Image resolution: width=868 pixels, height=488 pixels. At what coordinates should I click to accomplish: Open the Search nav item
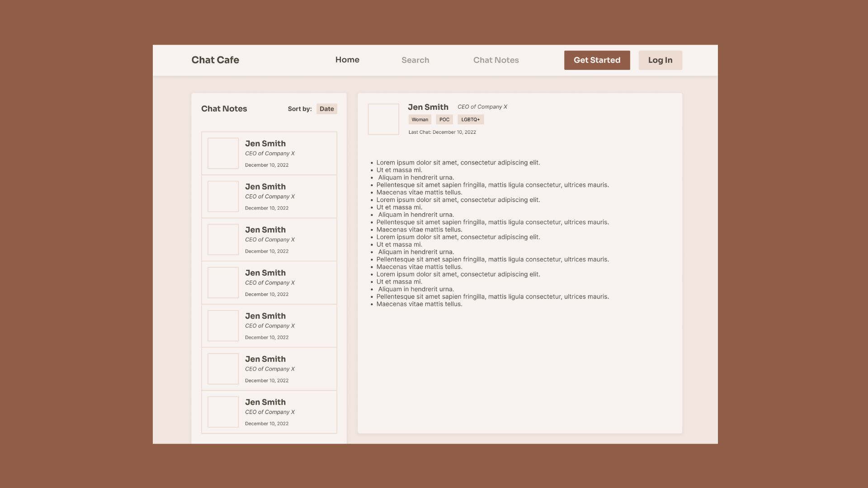coord(415,60)
